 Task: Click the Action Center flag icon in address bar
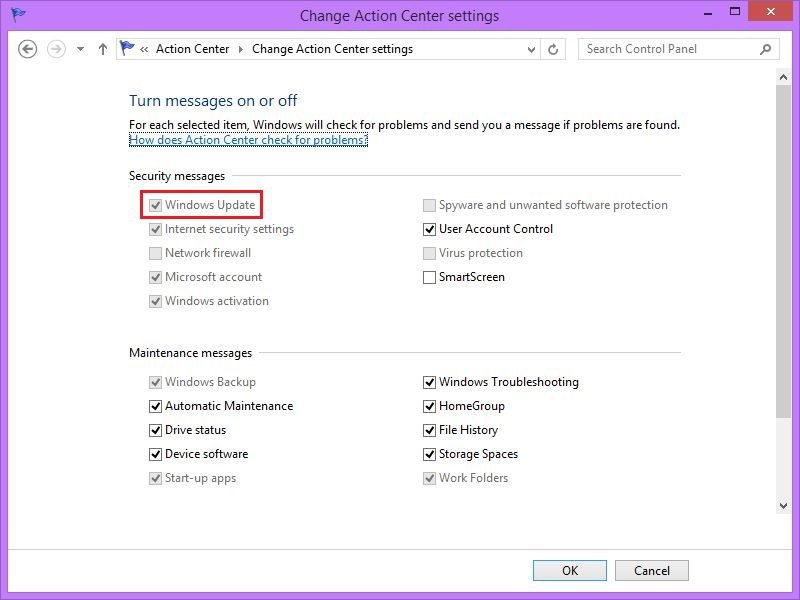[127, 48]
